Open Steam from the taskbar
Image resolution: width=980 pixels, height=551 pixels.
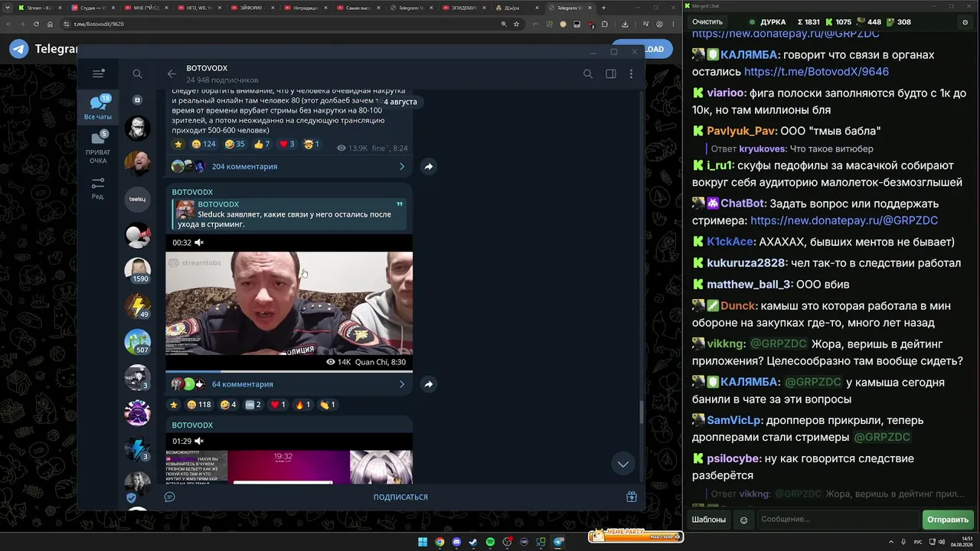(x=473, y=543)
